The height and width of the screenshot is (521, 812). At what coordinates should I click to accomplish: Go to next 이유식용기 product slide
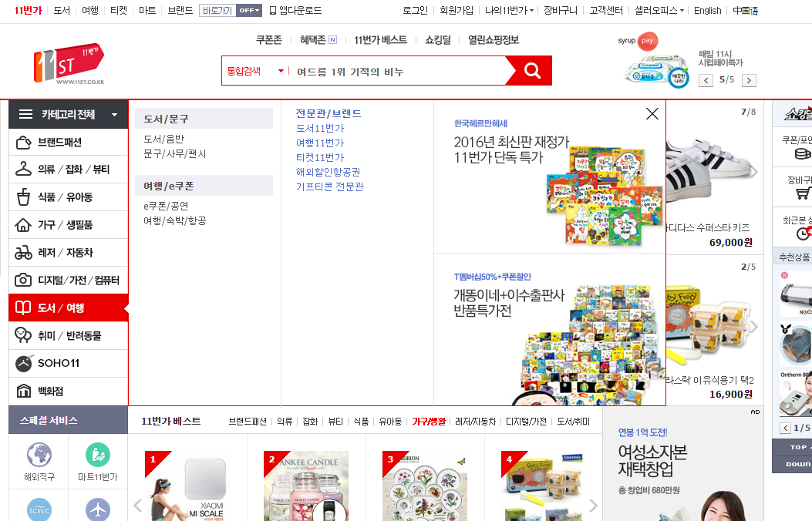(754, 327)
